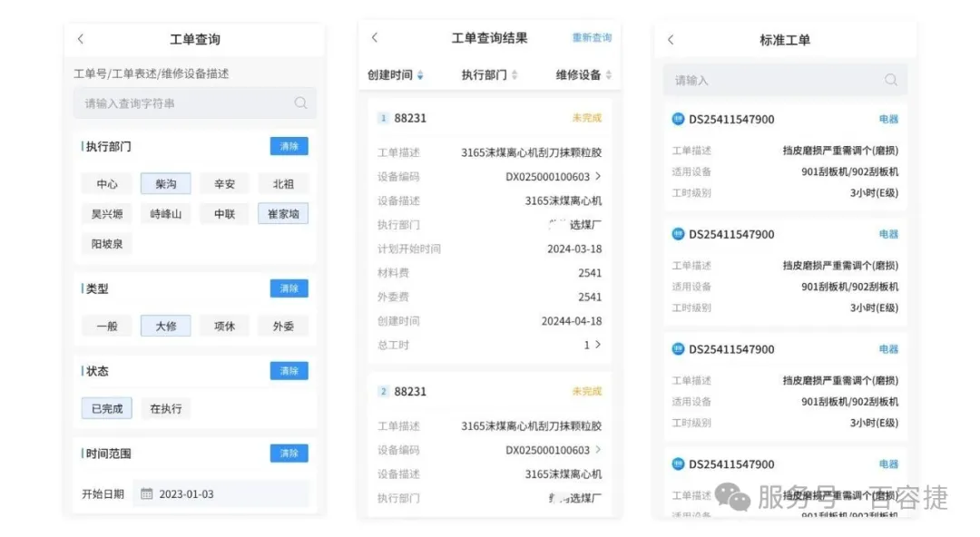Go back from the 工单查询 screen
This screenshot has height=537, width=980.
[x=81, y=39]
